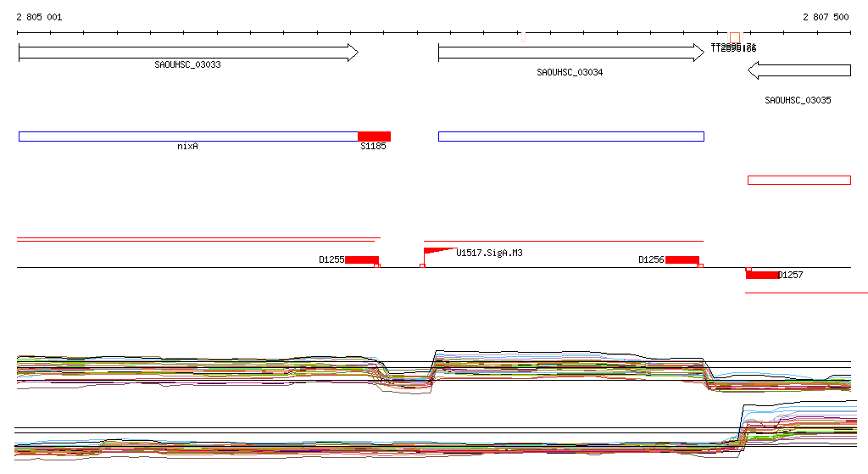Click the small square at U1517 flag base

pyautogui.click(x=422, y=265)
